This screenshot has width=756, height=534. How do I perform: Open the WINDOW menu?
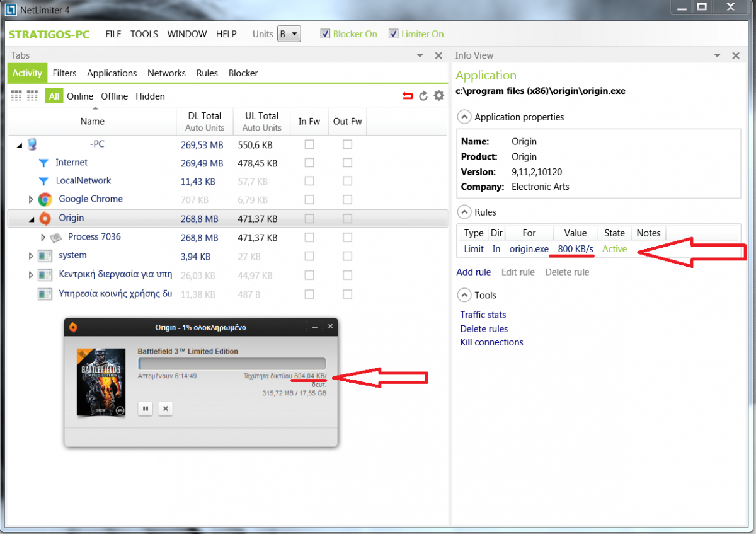(187, 34)
